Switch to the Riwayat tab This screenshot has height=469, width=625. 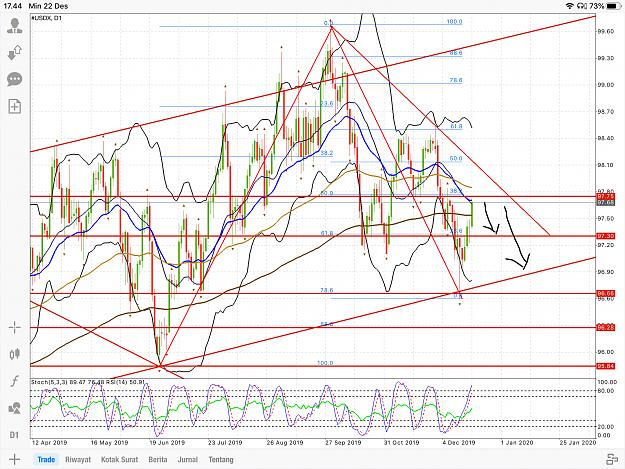(x=78, y=459)
